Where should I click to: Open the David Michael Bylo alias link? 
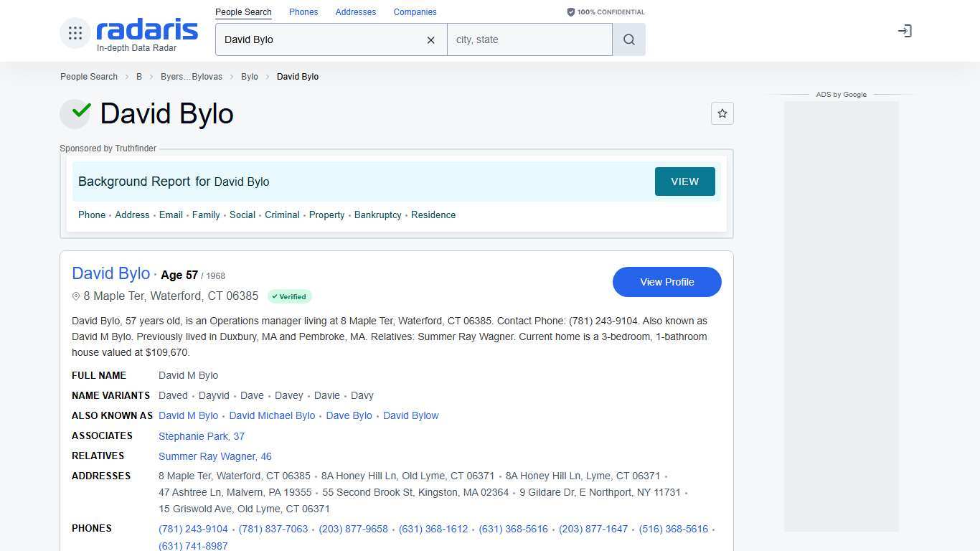coord(272,415)
